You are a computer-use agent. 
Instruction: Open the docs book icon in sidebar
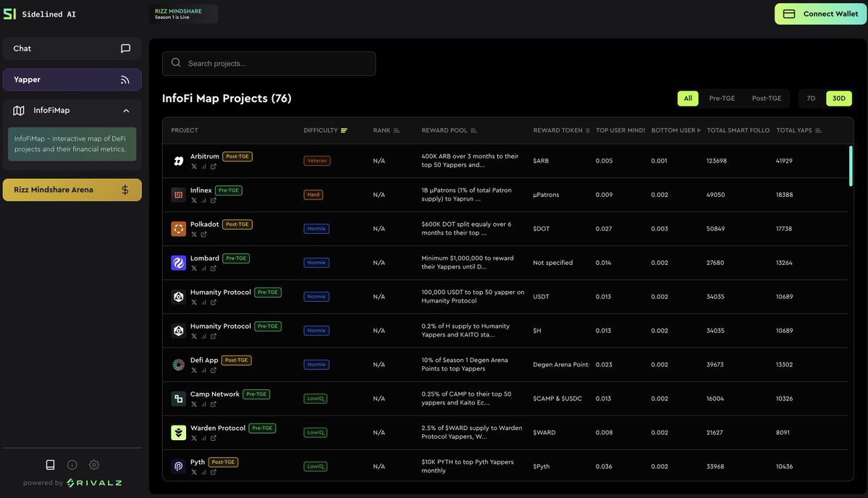[51, 465]
